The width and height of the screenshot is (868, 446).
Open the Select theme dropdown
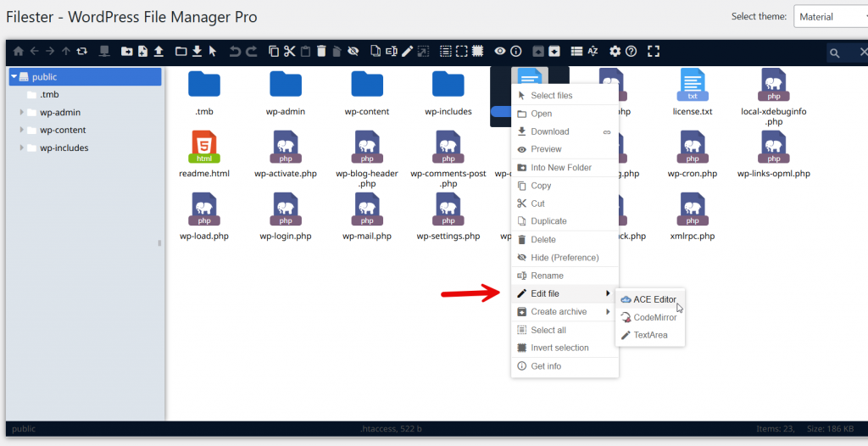[829, 17]
